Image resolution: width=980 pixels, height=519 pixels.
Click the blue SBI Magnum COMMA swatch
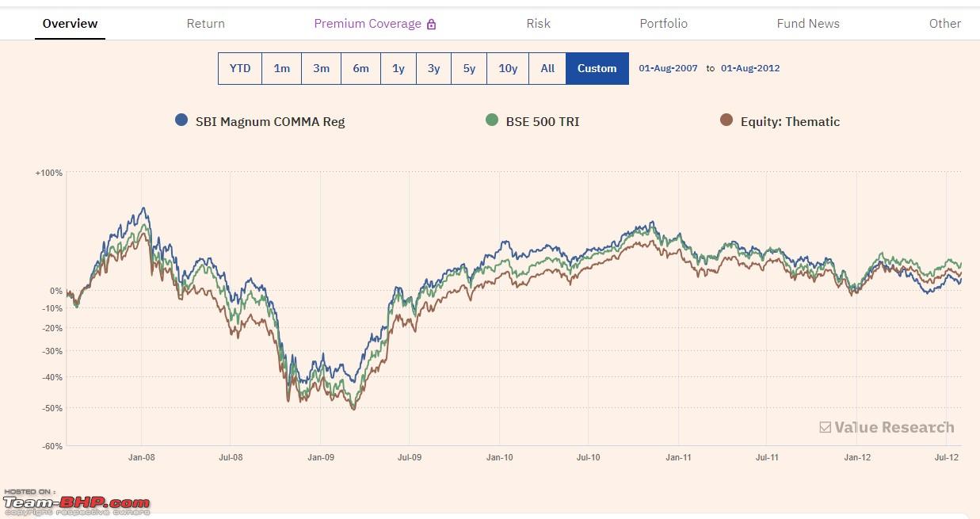pyautogui.click(x=181, y=120)
